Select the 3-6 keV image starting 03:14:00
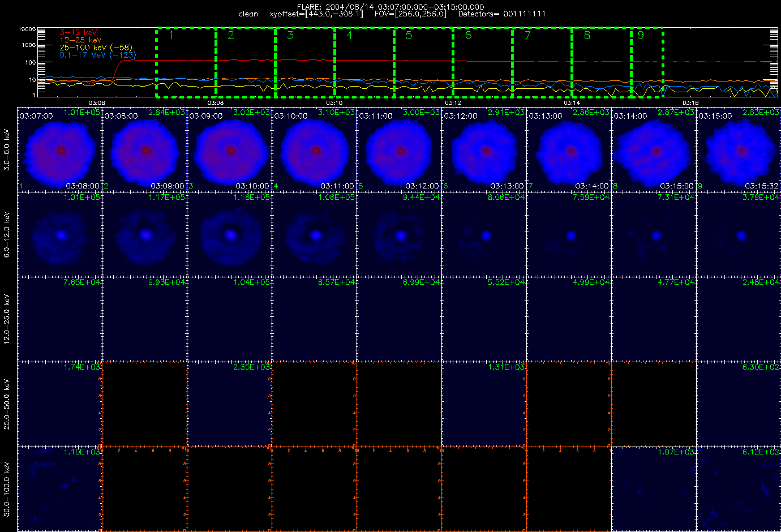781x532 pixels. pos(654,149)
